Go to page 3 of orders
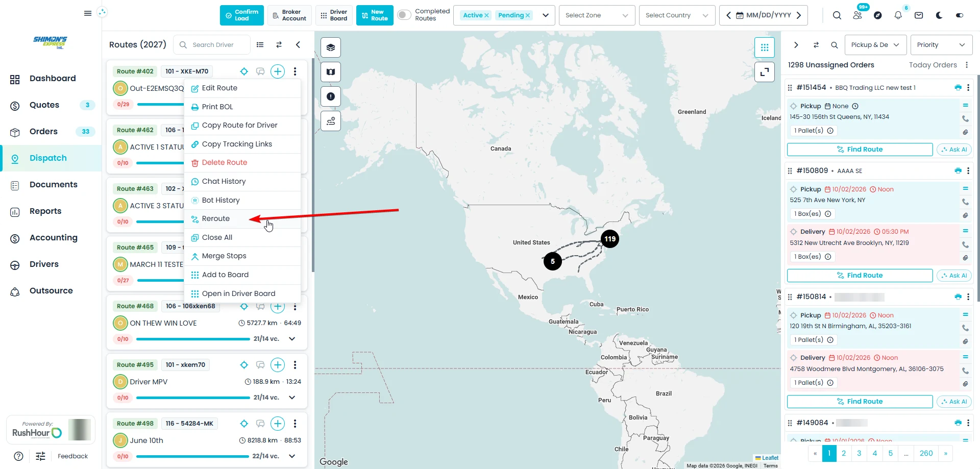Image resolution: width=980 pixels, height=469 pixels. (x=859, y=453)
